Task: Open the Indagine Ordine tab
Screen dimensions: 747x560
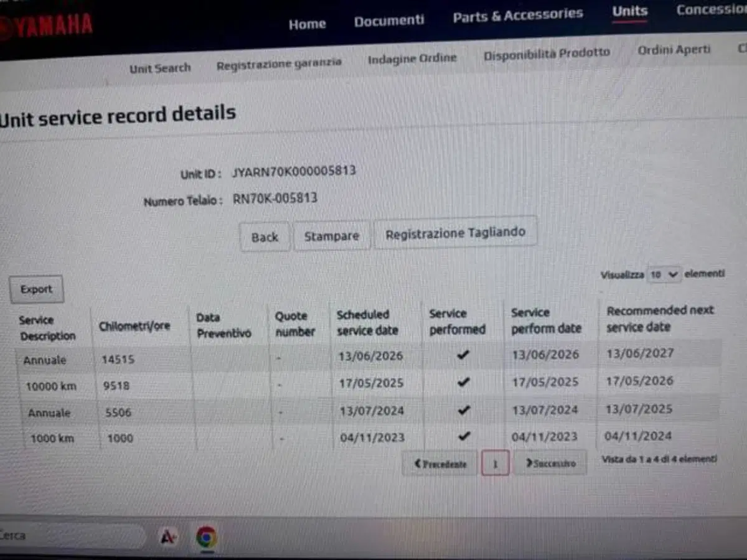Action: pyautogui.click(x=412, y=58)
